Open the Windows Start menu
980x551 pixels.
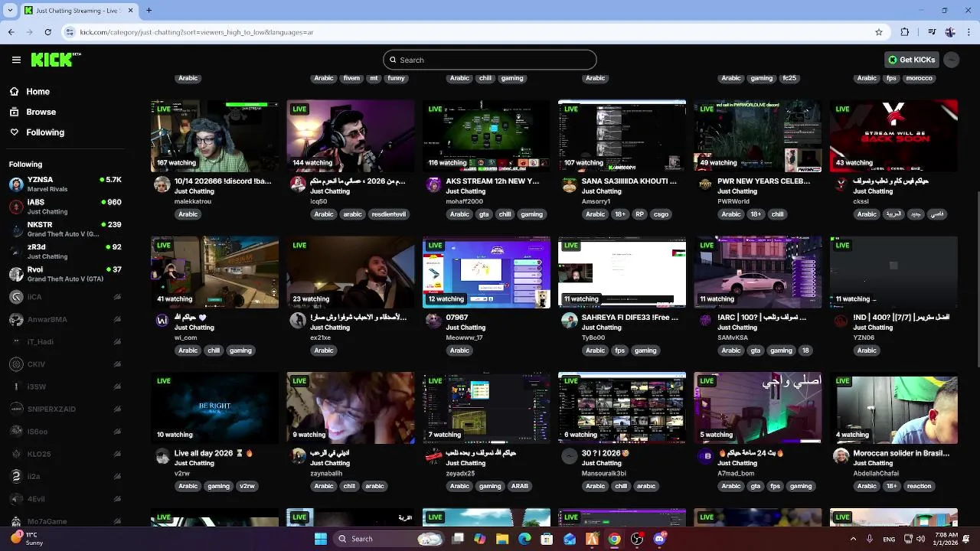321,539
